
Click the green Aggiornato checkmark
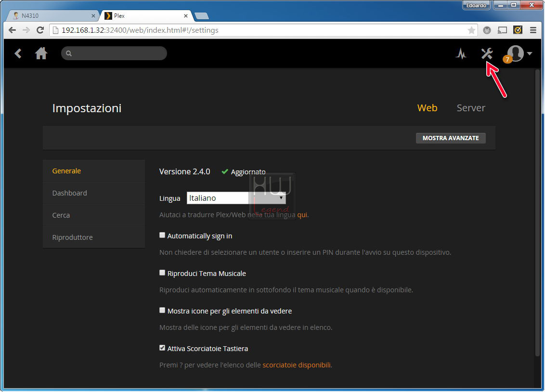(x=225, y=171)
